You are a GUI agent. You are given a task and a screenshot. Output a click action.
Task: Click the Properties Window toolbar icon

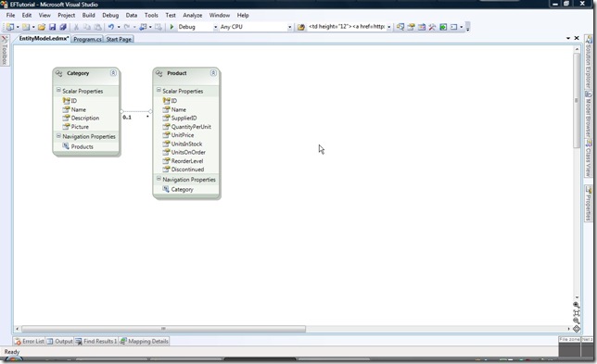pyautogui.click(x=411, y=27)
